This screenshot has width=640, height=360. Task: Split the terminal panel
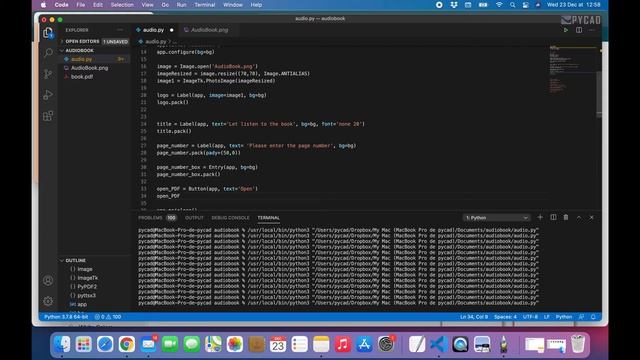pos(553,218)
